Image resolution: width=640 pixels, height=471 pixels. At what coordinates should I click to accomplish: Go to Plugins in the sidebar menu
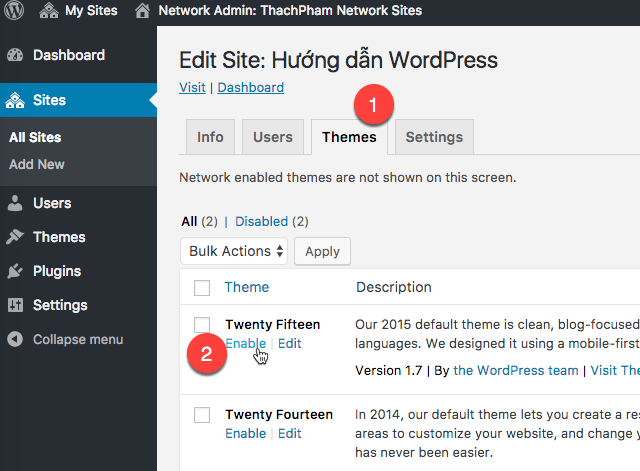[x=57, y=271]
